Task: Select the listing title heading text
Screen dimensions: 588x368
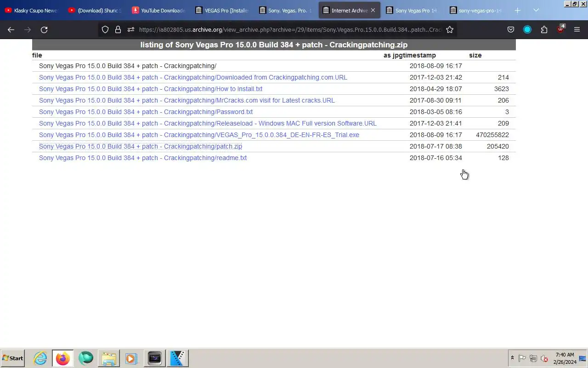Action: pyautogui.click(x=274, y=45)
